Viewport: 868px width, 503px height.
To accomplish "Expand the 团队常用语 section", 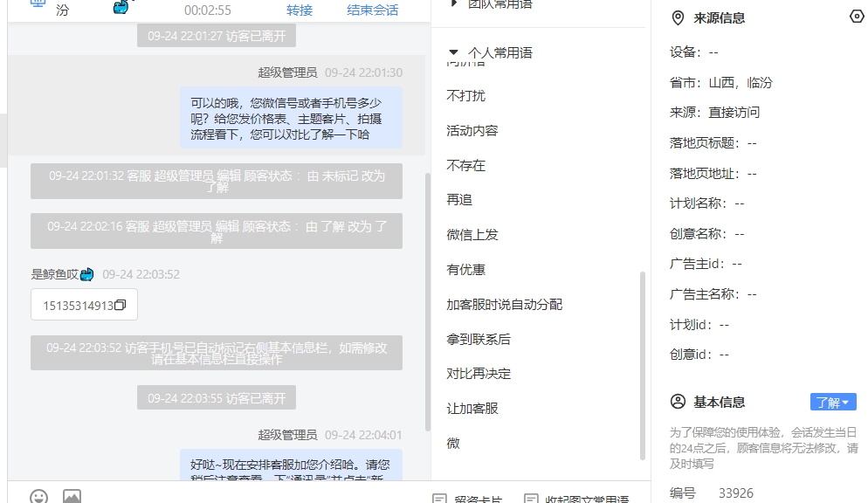I will 454,3.
